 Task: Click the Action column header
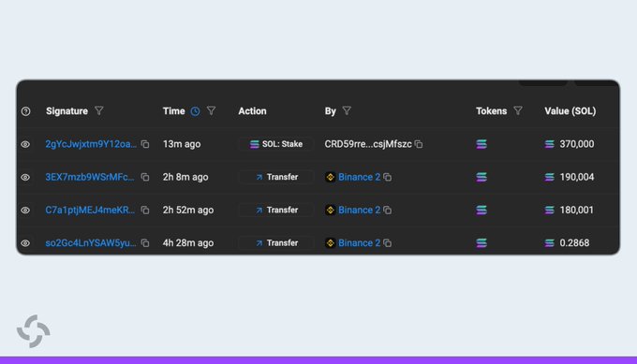[252, 110]
